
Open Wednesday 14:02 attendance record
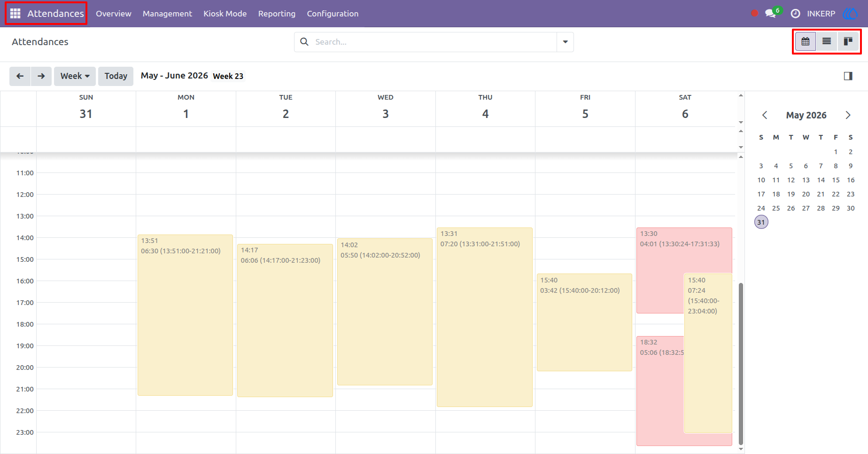tap(385, 312)
